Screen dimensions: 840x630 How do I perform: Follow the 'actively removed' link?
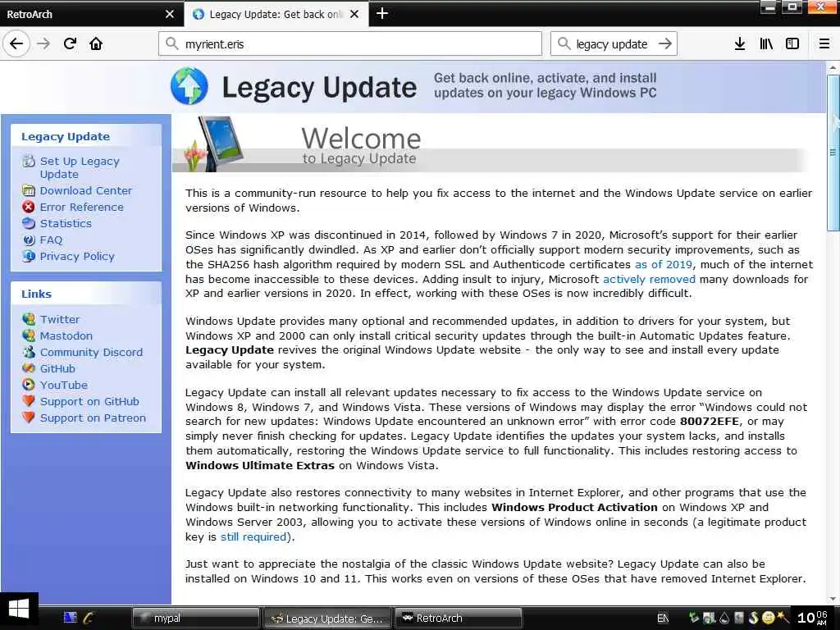[649, 279]
